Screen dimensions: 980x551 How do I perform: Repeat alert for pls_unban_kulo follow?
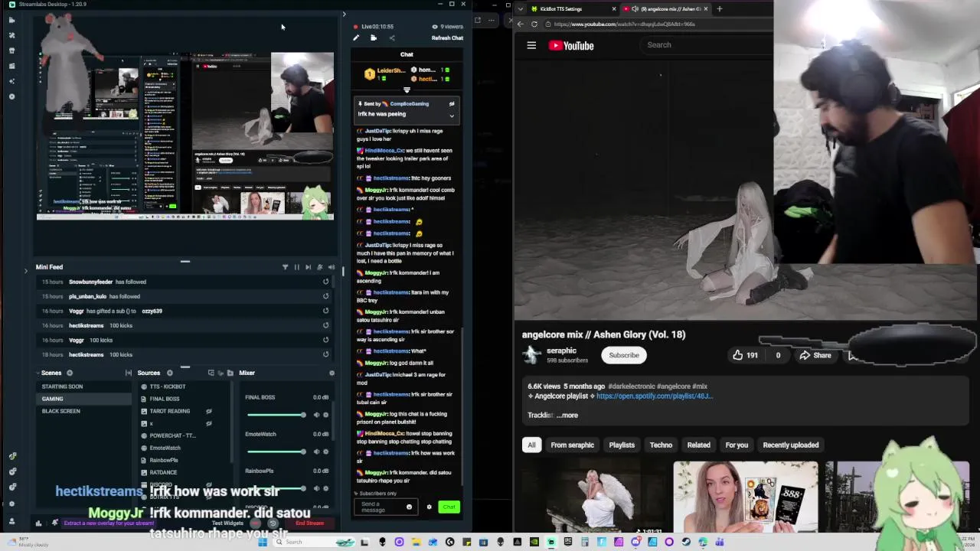point(325,296)
